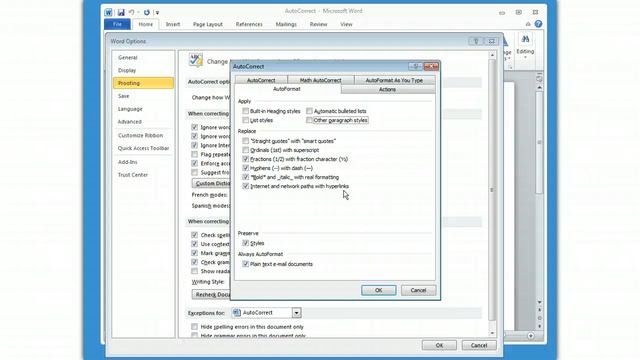Select the Math AutoCorrect tab
Screen dimensions: 640x360
pyautogui.click(x=320, y=80)
